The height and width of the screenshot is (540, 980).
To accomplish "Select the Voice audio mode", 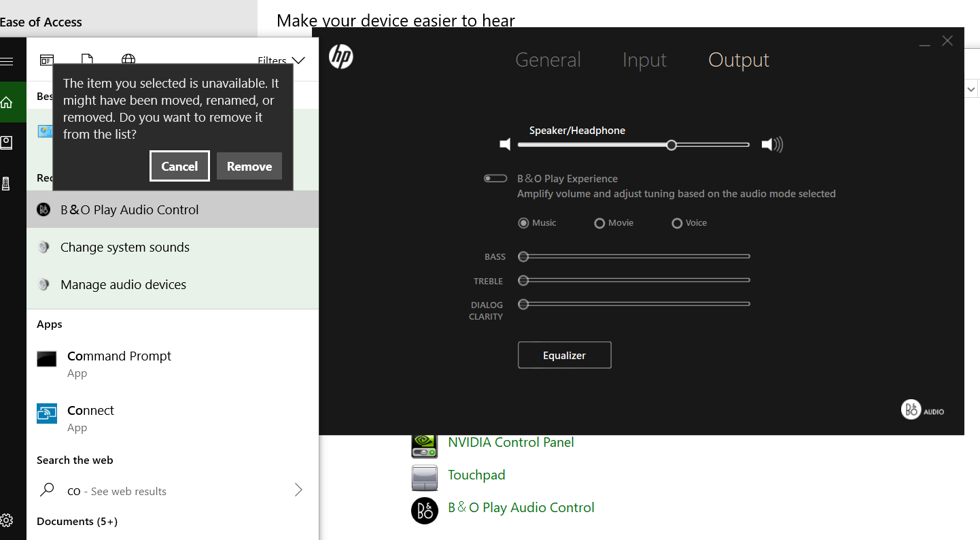I will (x=677, y=223).
